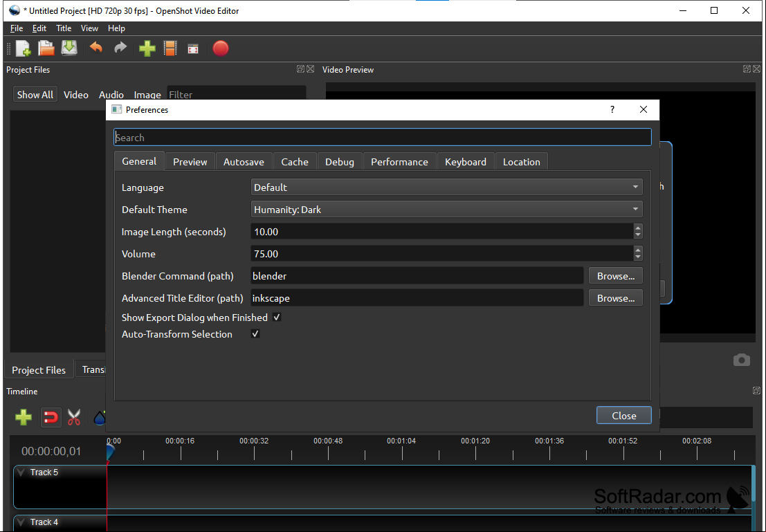Toggle fullscreen mode from main toolbar
The height and width of the screenshot is (532, 766).
tap(194, 48)
